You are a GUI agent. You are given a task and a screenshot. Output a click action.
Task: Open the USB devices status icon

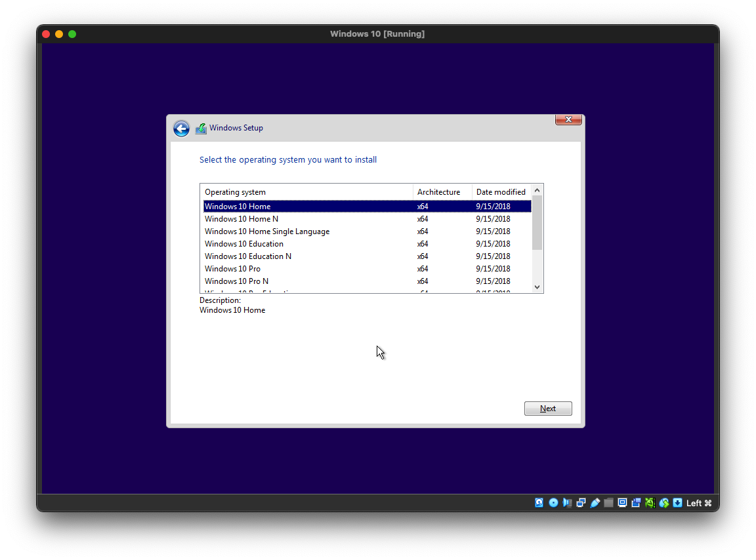pos(595,503)
